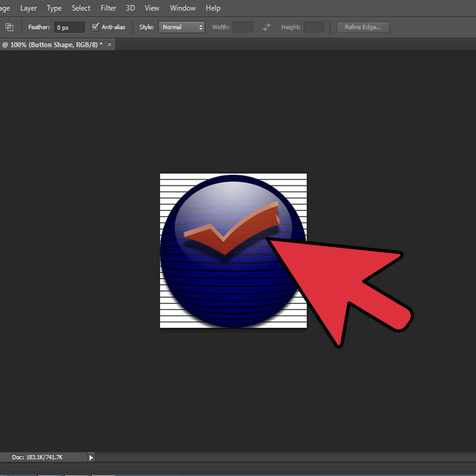This screenshot has height=476, width=476.
Task: Close the Button Shape document tab
Action: pos(109,44)
